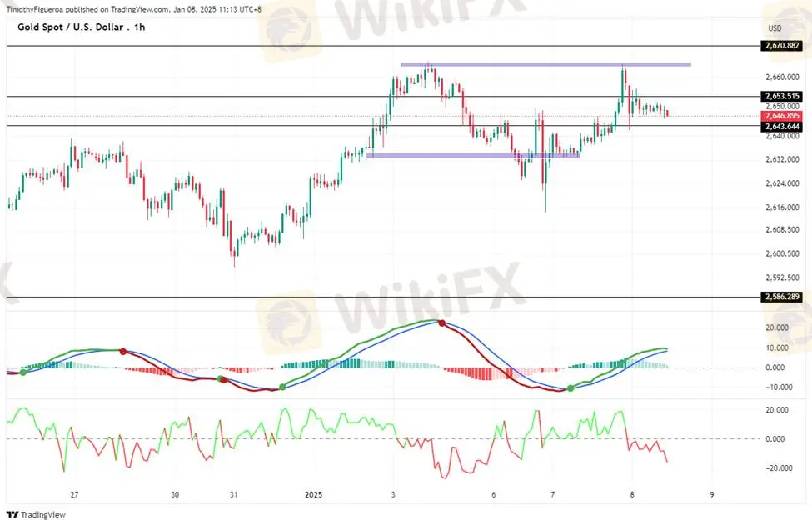Click the green MACD crossover dot near January 7

click(570, 388)
